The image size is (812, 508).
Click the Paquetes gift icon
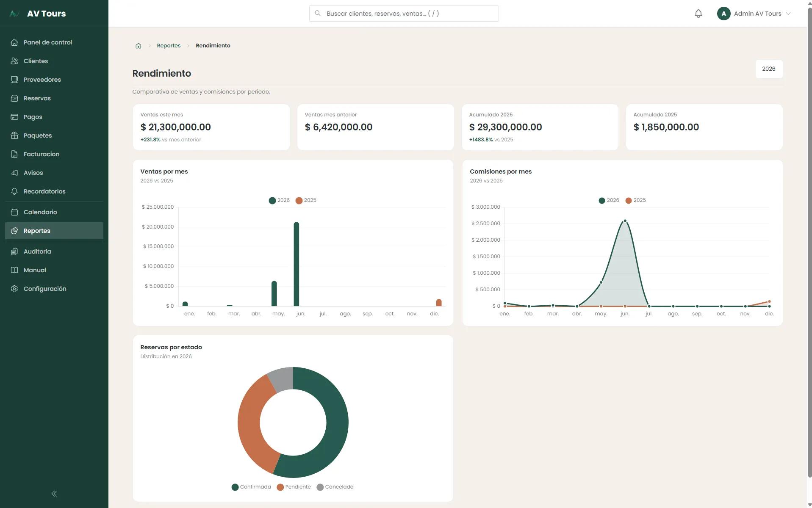click(14, 135)
